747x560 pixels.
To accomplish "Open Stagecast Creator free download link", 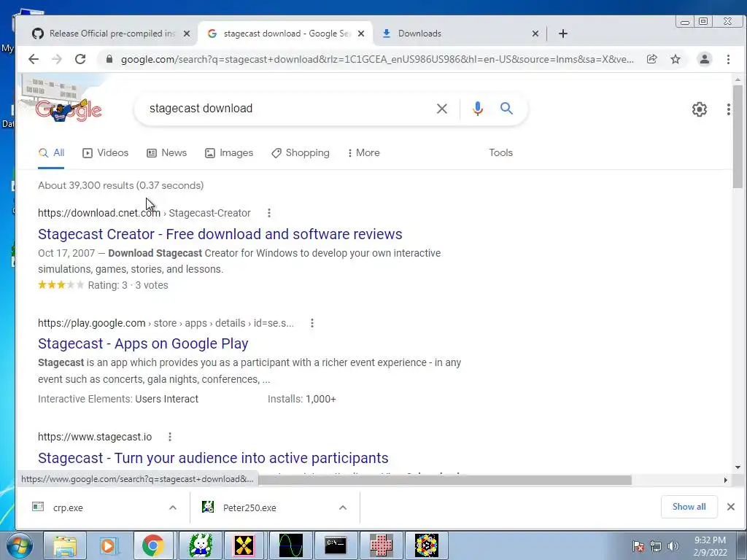I will point(220,234).
